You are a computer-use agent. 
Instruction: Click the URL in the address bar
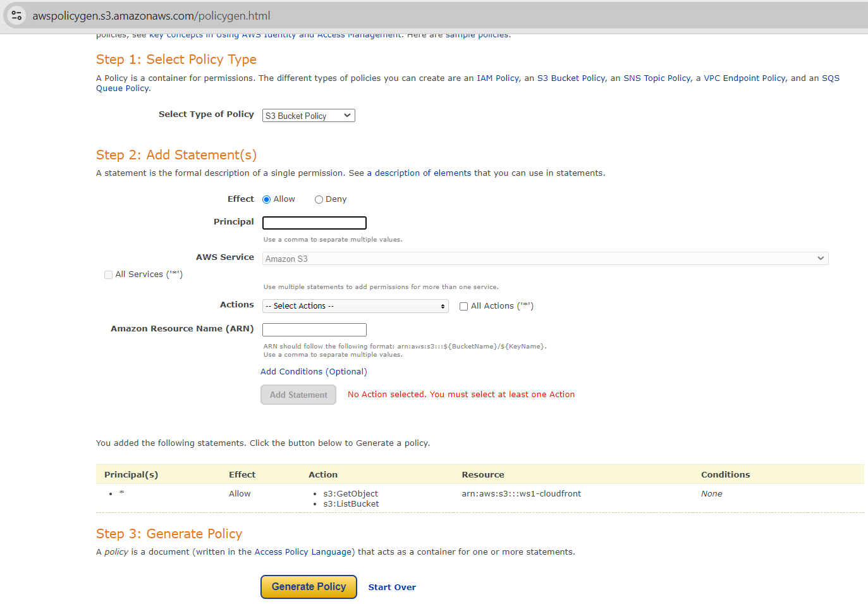click(x=152, y=16)
